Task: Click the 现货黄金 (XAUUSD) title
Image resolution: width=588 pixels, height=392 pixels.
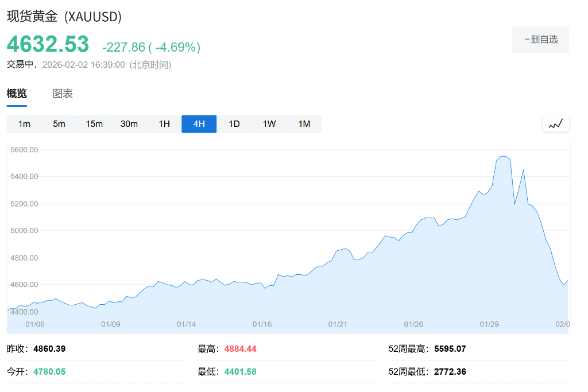Action: 64,17
